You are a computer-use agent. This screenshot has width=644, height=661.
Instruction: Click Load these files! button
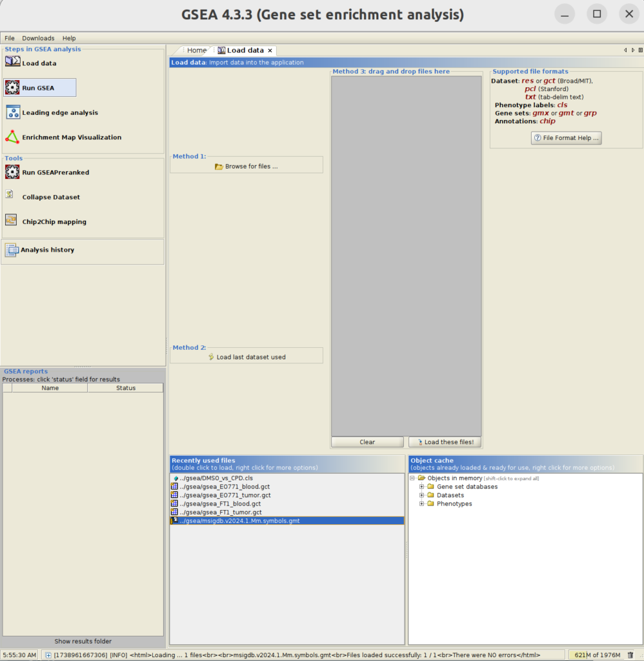445,442
